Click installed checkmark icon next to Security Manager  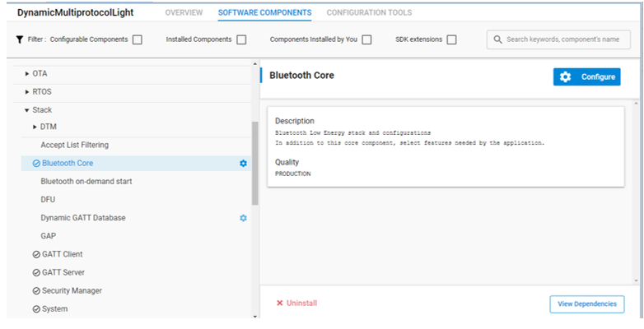[36, 291]
